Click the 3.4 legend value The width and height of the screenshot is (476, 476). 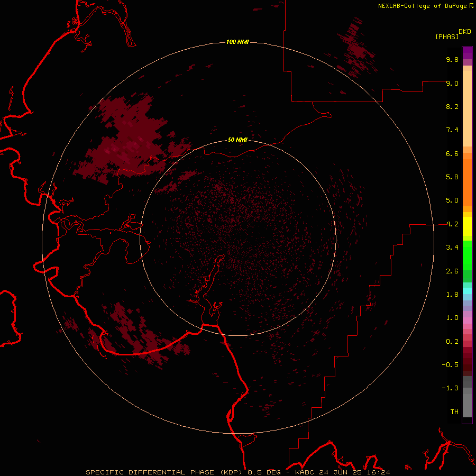[452, 248]
